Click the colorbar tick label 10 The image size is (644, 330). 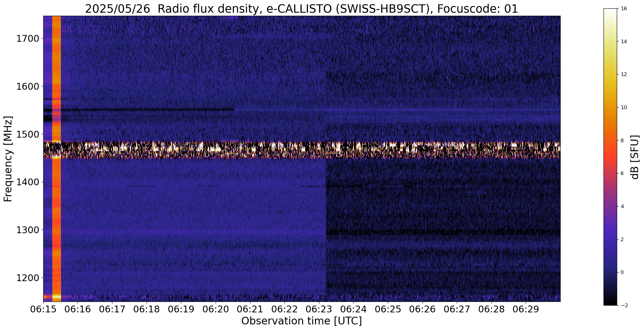tap(624, 108)
